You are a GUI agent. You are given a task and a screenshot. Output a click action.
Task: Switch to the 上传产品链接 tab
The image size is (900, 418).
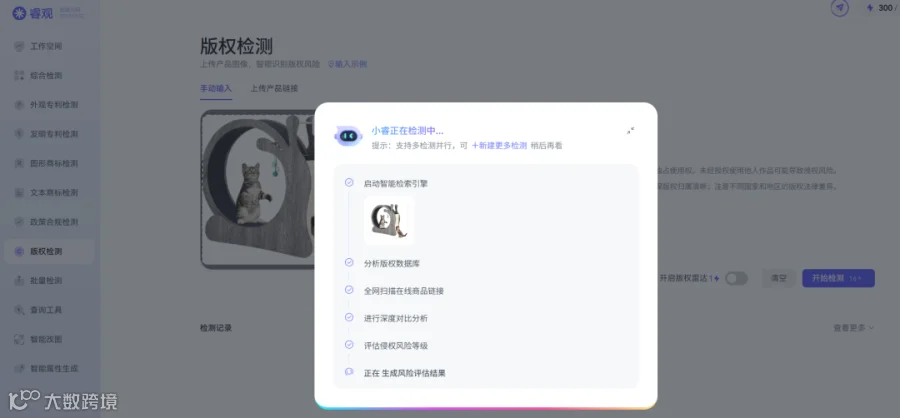tap(274, 88)
